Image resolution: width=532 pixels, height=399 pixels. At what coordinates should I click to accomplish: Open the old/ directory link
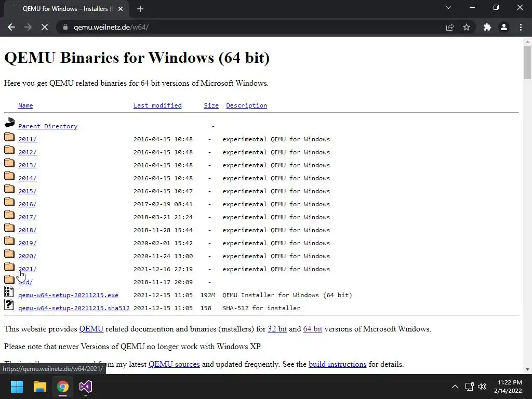coord(25,282)
